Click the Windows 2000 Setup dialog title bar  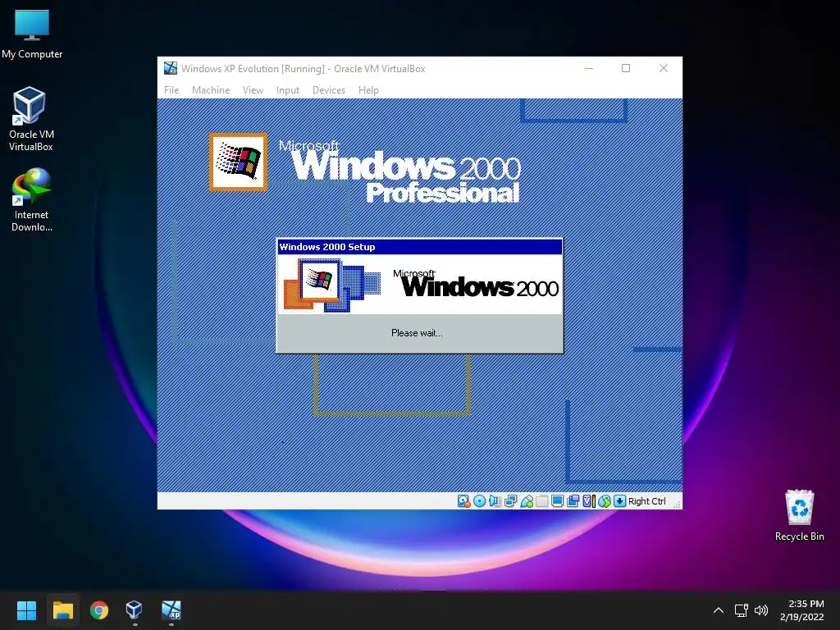point(419,247)
